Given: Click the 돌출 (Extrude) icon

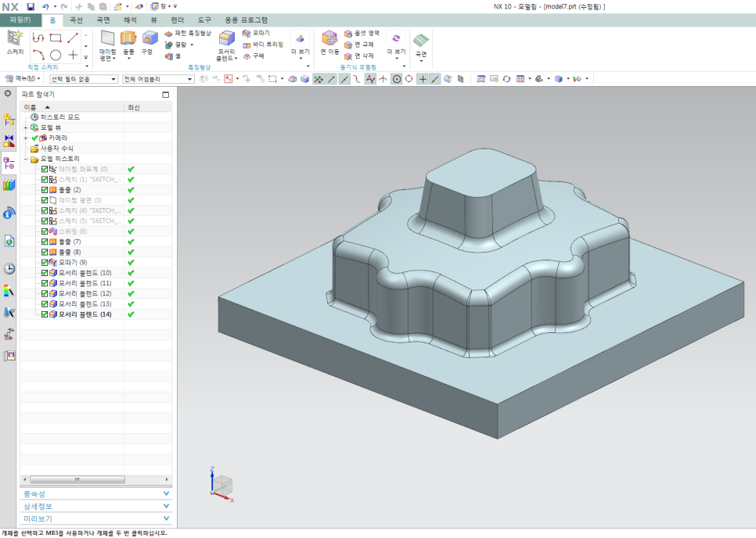Looking at the screenshot, I should tap(128, 38).
